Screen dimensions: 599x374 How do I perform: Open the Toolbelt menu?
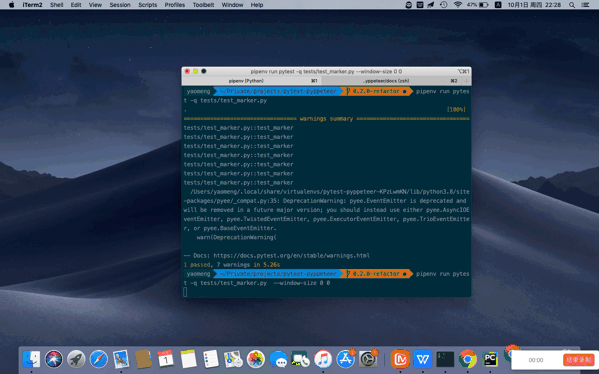coord(203,5)
